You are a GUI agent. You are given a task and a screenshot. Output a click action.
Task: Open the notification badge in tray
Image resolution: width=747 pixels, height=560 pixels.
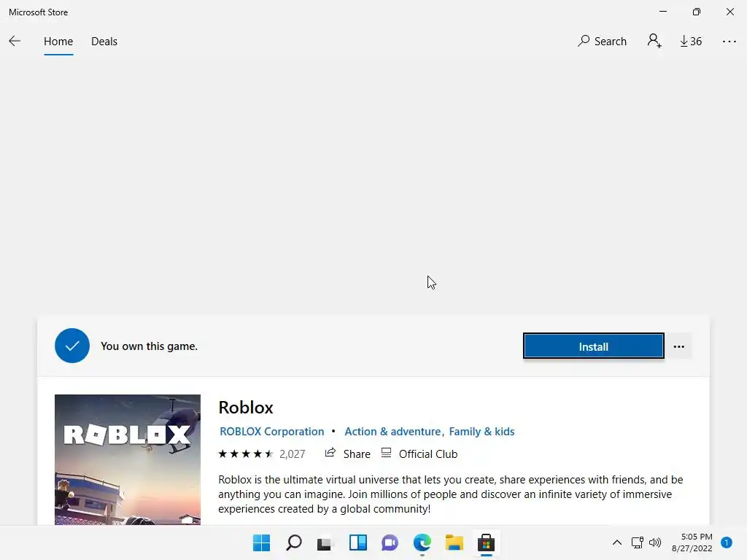(x=726, y=542)
